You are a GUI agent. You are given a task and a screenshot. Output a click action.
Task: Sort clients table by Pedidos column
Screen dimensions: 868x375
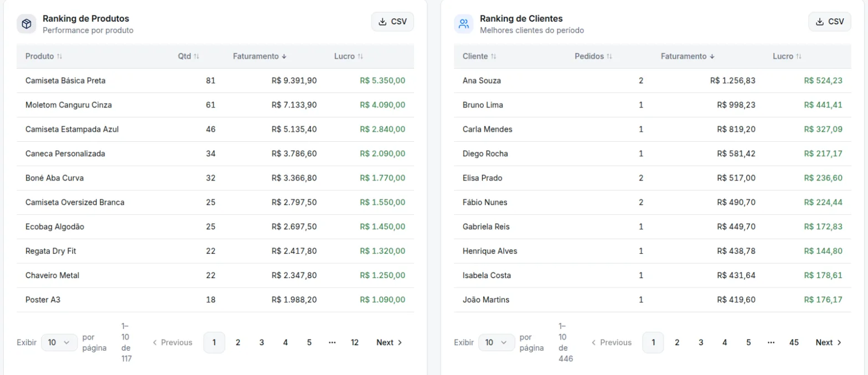pyautogui.click(x=593, y=56)
